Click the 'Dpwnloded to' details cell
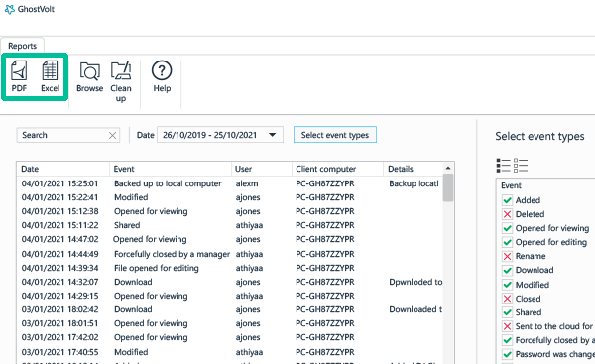The width and height of the screenshot is (595, 364). coord(416,282)
